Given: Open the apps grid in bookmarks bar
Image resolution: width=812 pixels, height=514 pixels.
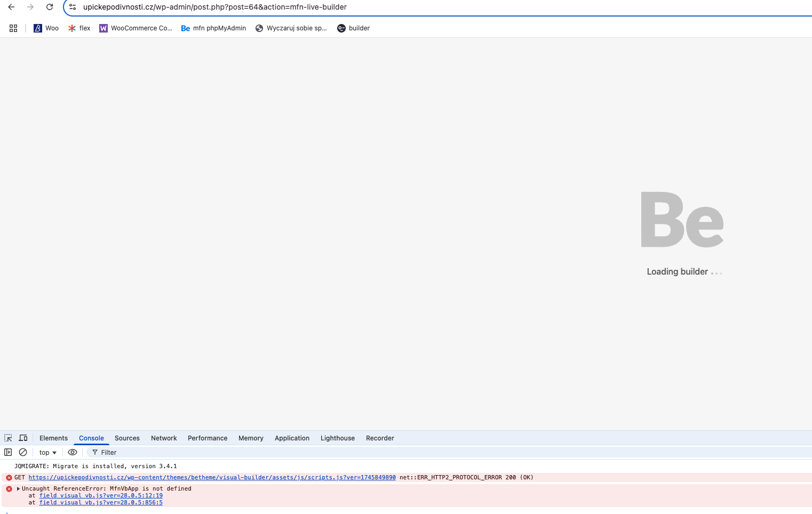Looking at the screenshot, I should (x=13, y=28).
